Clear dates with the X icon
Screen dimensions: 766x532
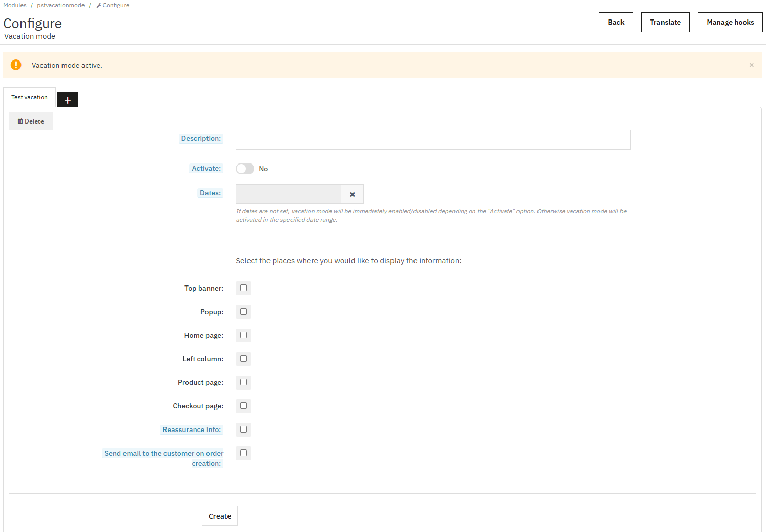353,194
